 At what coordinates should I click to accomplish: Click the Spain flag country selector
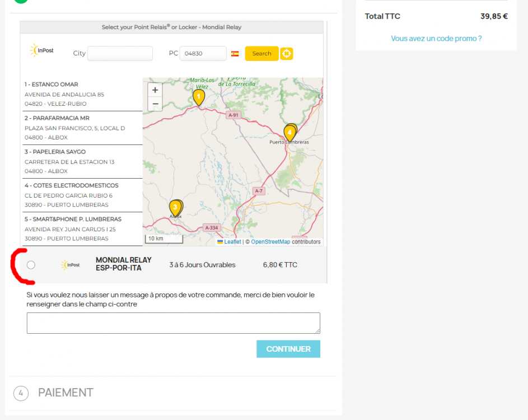(x=235, y=54)
